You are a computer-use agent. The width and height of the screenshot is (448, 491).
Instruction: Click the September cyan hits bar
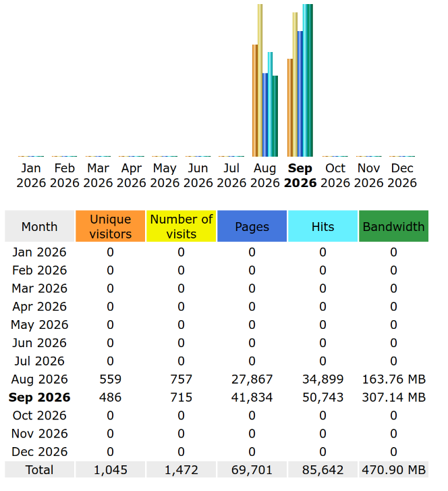pos(305,80)
